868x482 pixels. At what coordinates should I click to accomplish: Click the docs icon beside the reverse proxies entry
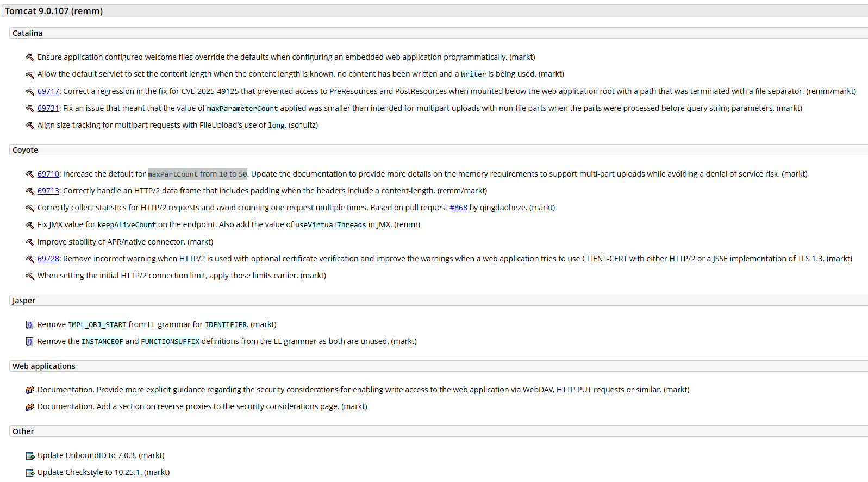click(30, 407)
